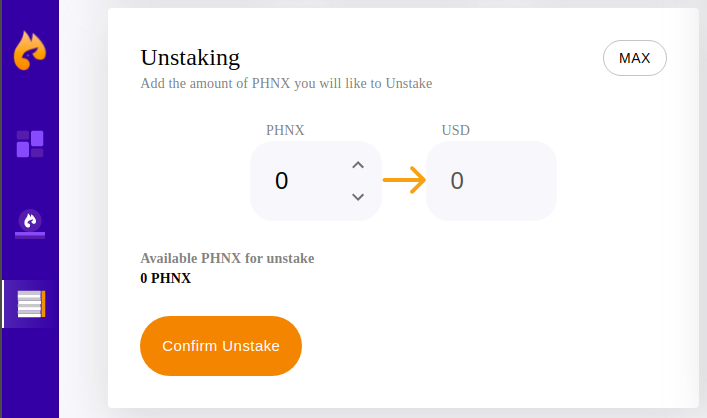Click the 'Available PHNX for unstake' label
The image size is (707, 418).
click(227, 258)
